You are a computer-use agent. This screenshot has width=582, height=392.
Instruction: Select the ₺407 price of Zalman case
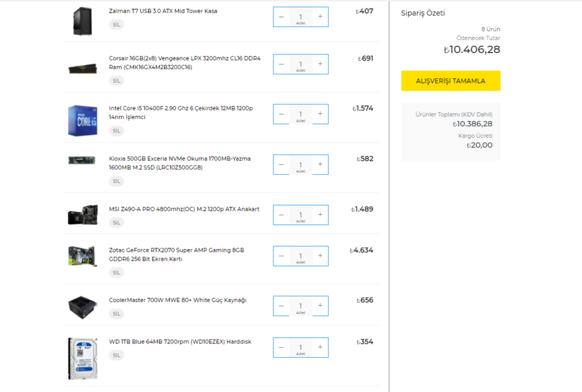[x=365, y=11]
